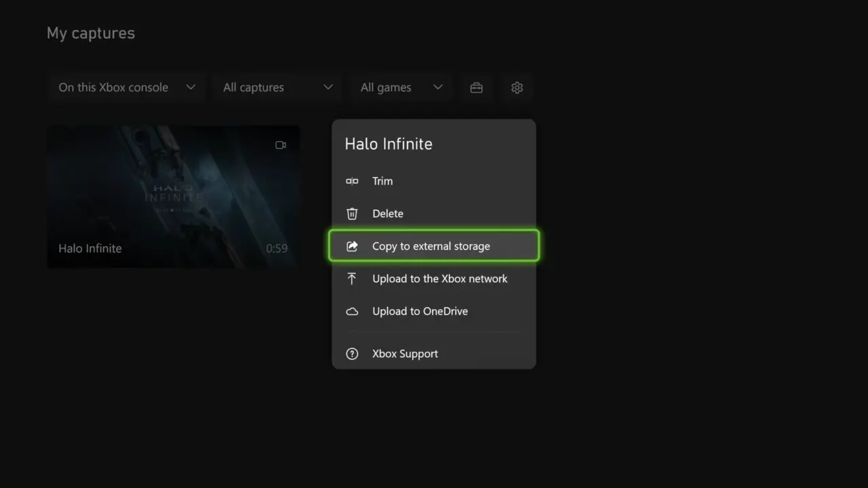
Task: Expand the All captures filter
Action: pos(277,87)
